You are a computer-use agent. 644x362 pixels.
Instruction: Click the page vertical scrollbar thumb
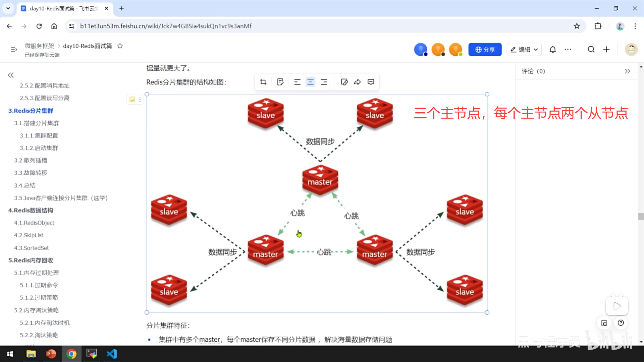tap(641, 217)
